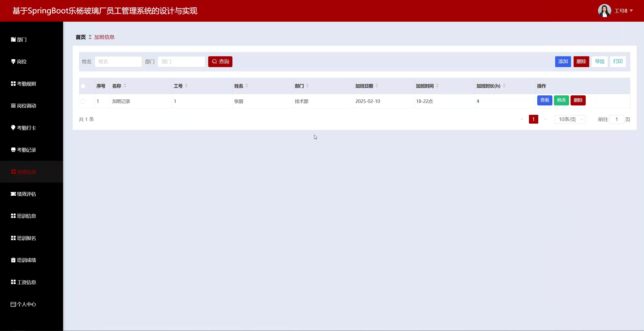The width and height of the screenshot is (644, 331).
Task: Click 修改 button in table row
Action: click(561, 100)
